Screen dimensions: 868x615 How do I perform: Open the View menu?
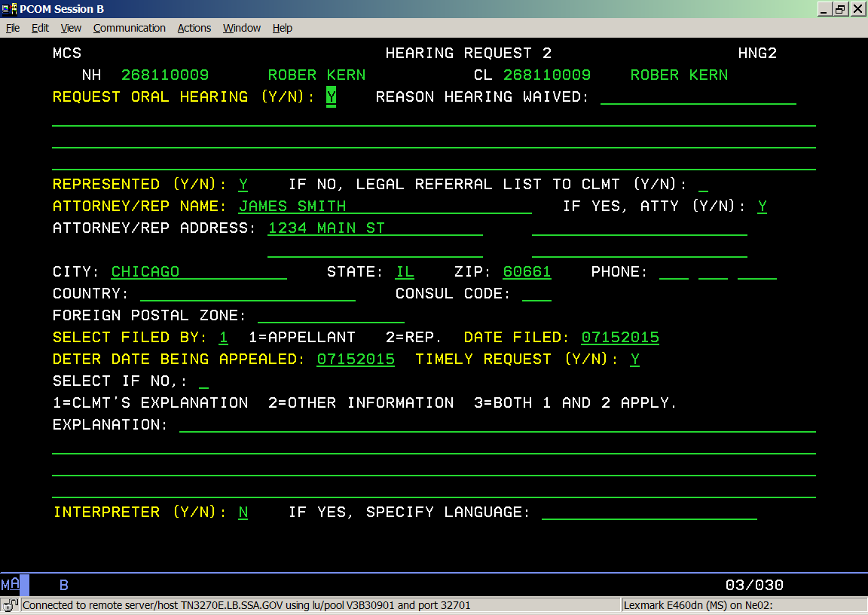tap(71, 28)
